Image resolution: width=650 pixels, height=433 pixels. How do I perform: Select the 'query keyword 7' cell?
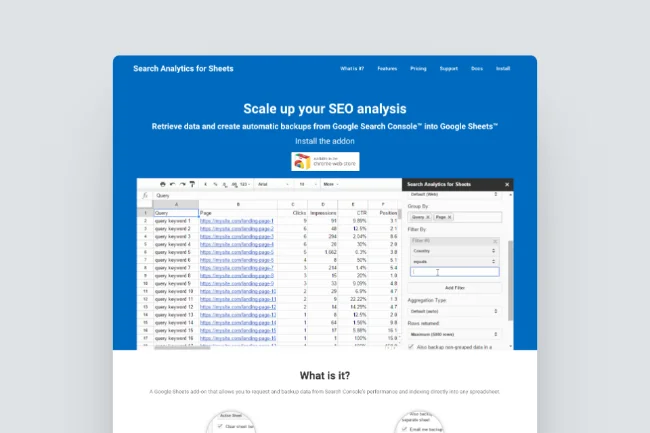pos(176,268)
